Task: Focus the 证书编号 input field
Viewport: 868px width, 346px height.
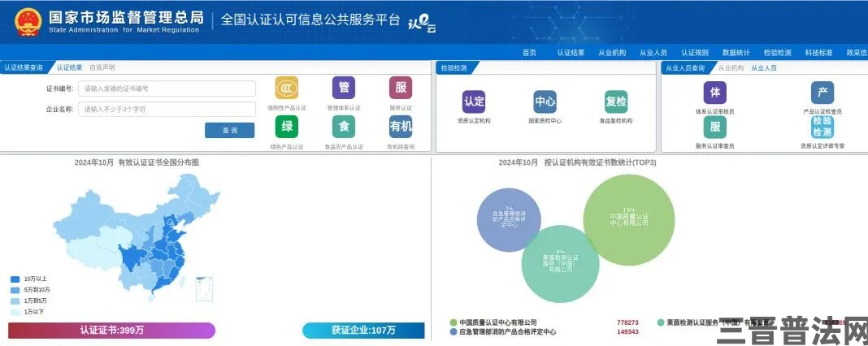Action: pos(167,89)
